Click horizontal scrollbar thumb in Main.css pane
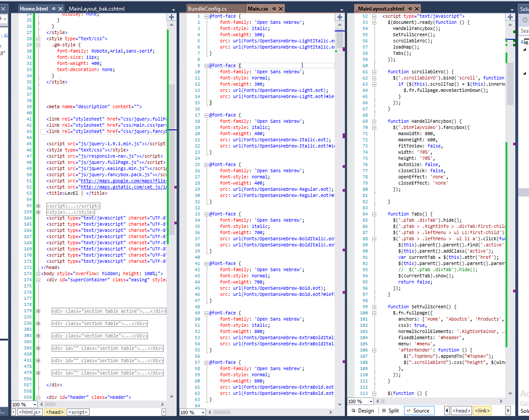 (x=222, y=412)
